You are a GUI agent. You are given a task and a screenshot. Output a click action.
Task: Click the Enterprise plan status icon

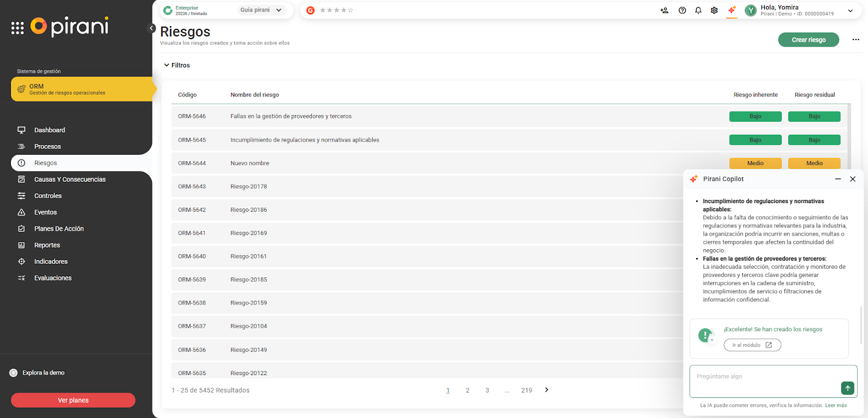(x=168, y=10)
